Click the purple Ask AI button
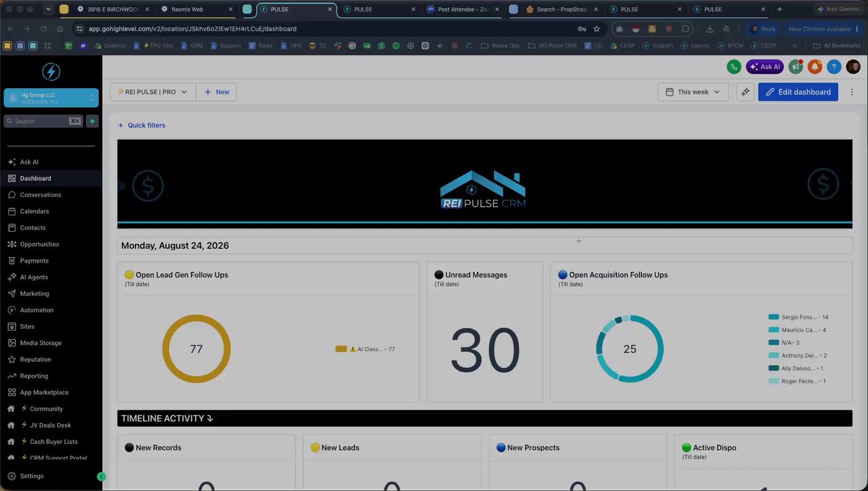Viewport: 868px width, 491px height. (764, 67)
